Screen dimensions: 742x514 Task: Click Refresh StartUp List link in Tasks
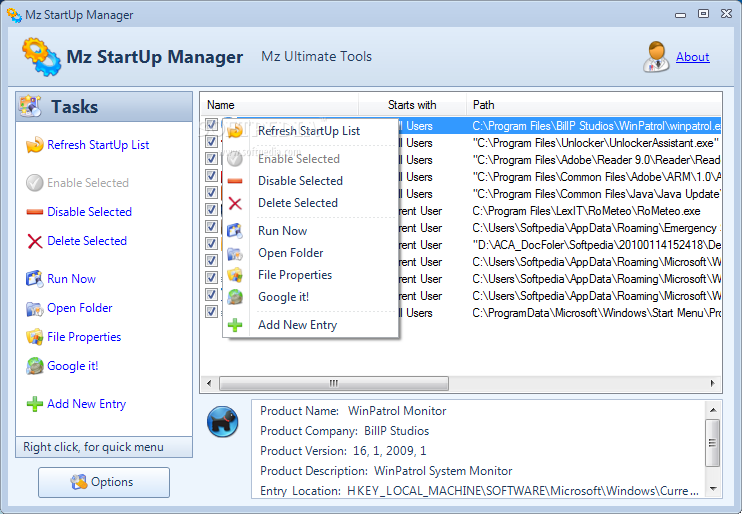pos(98,145)
